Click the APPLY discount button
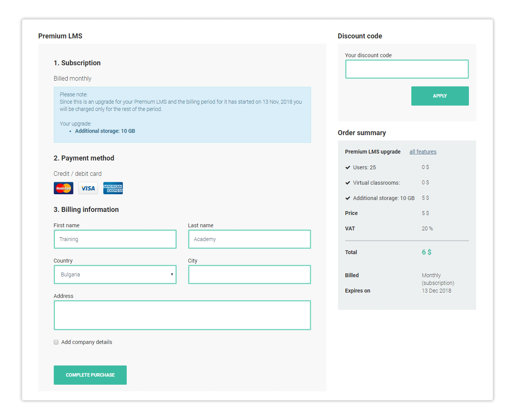515x420 pixels. (440, 96)
